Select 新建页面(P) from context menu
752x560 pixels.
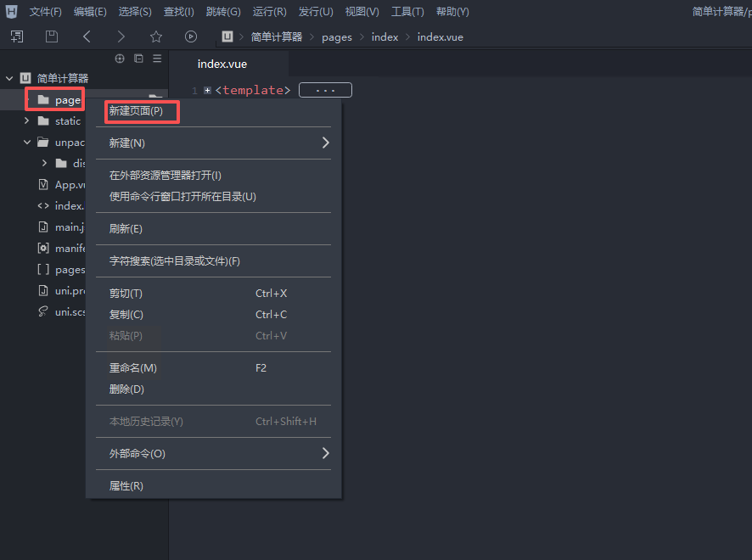[x=136, y=111]
